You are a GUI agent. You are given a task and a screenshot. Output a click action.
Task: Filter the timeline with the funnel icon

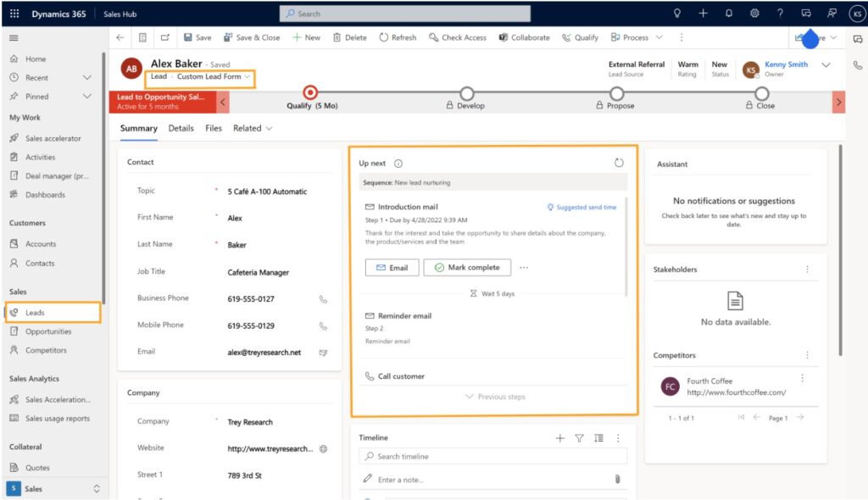click(579, 437)
